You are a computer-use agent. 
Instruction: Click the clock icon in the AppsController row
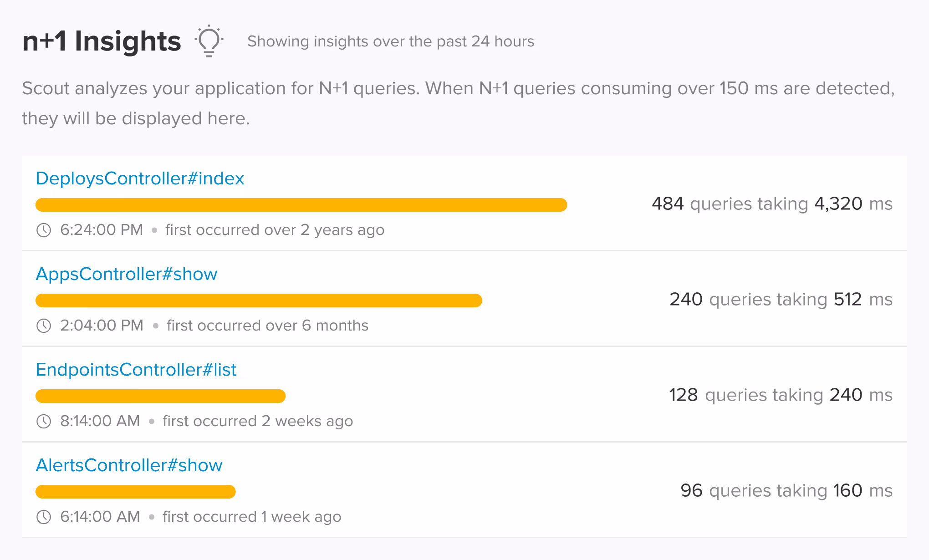tap(43, 326)
